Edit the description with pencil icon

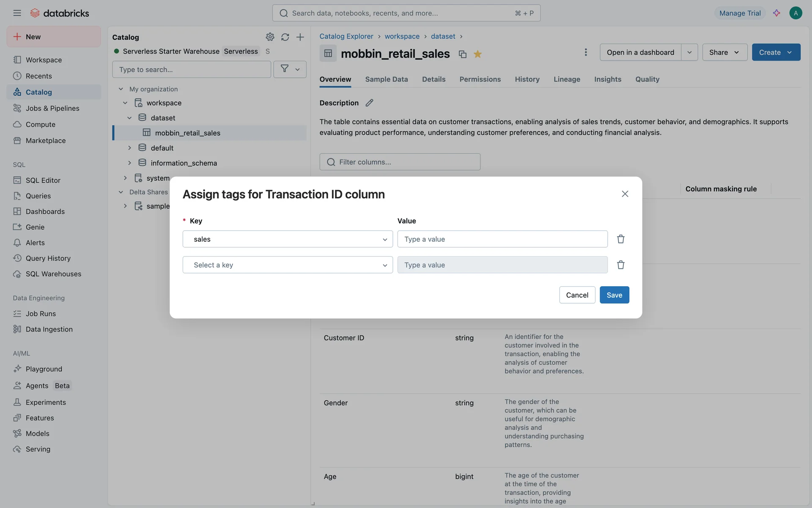tap(369, 103)
